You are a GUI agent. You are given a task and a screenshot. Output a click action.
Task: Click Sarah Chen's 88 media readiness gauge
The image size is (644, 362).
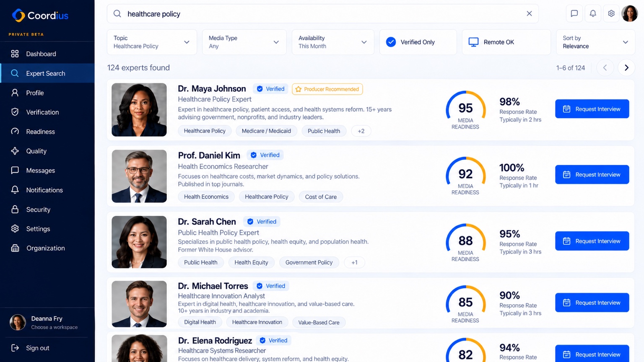[x=465, y=243]
